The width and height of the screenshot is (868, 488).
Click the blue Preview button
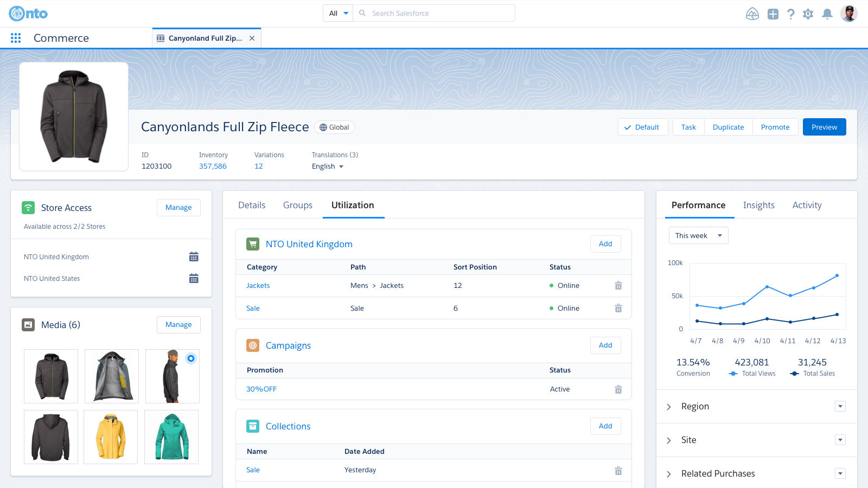click(824, 127)
